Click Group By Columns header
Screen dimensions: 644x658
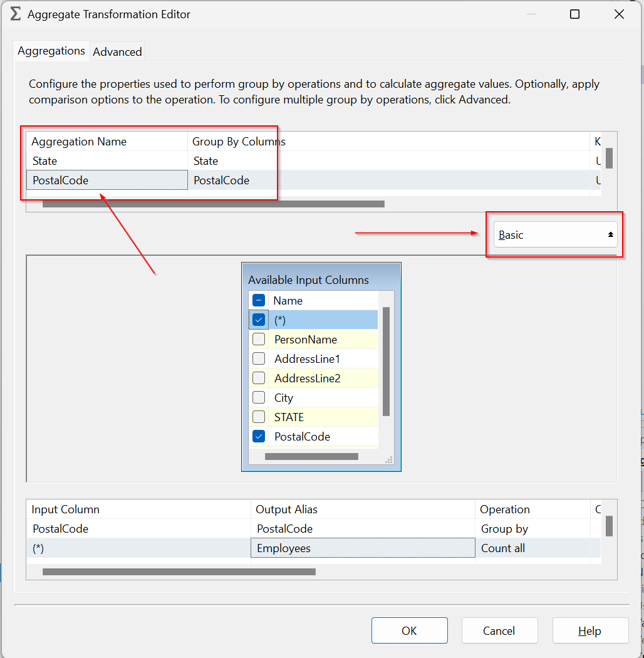pos(388,142)
